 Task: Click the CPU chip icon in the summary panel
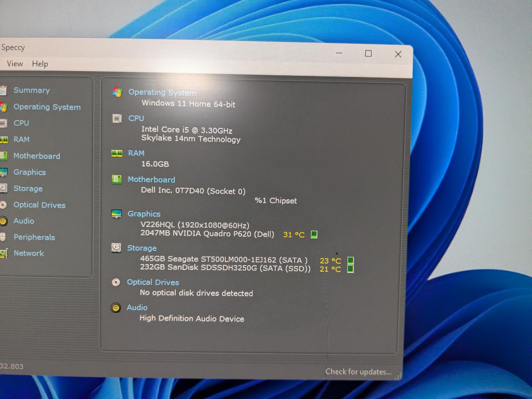[117, 119]
